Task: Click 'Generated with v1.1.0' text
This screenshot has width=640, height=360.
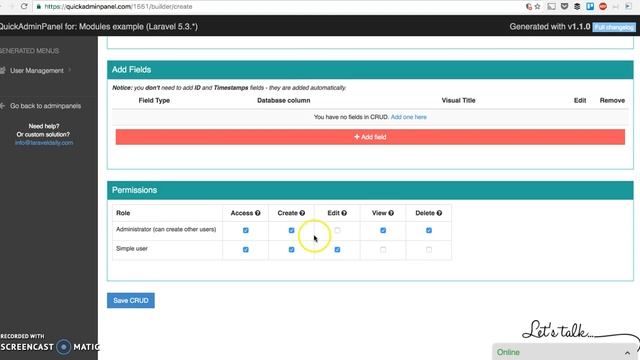Action: [550, 27]
